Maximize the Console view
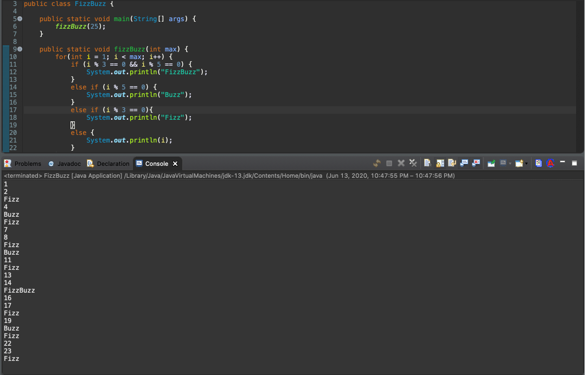The image size is (588, 375). coord(576,163)
